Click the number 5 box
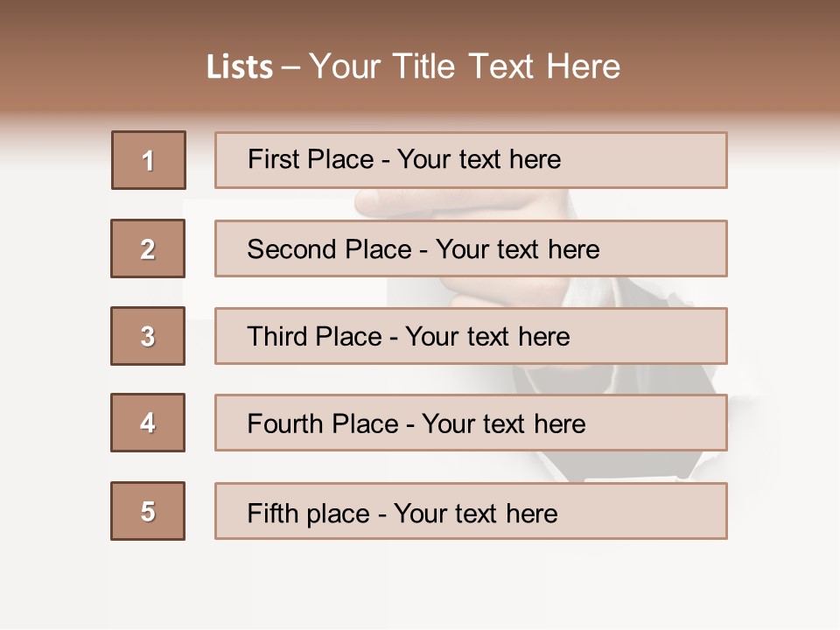This screenshot has width=840, height=630. (148, 511)
